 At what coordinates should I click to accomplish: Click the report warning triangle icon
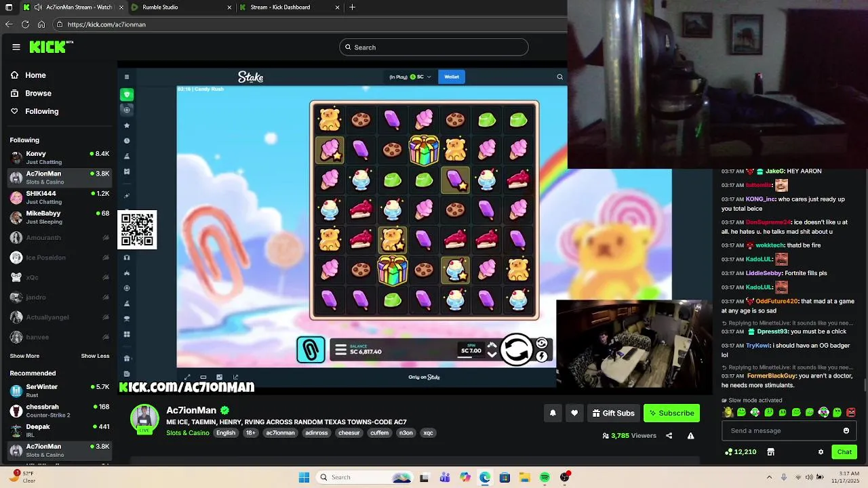pos(690,436)
